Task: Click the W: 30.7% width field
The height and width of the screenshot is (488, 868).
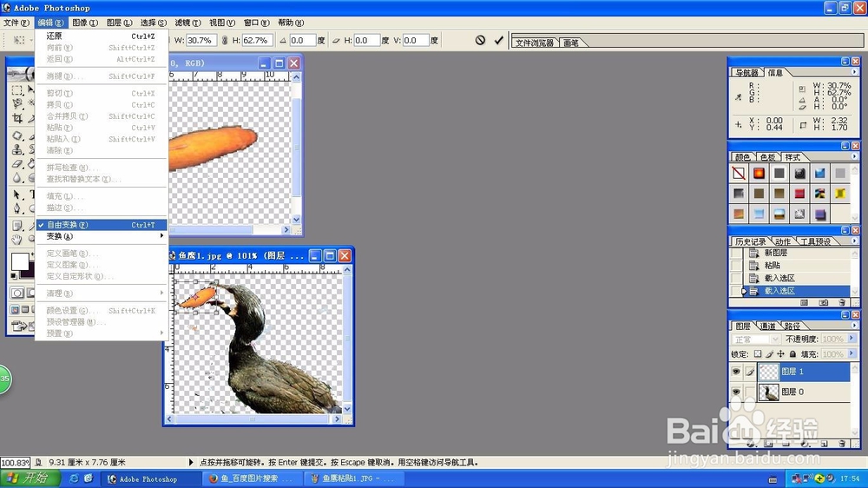Action: pos(201,40)
